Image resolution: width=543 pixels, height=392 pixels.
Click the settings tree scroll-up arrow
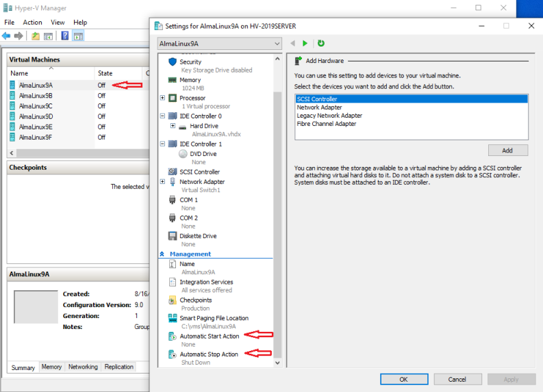[277, 59]
